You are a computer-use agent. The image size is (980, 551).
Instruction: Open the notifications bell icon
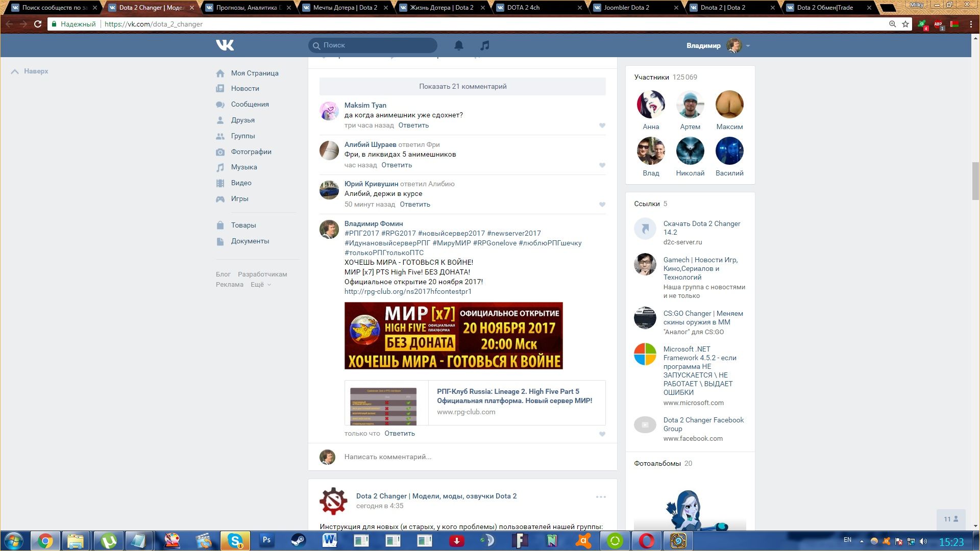click(459, 45)
